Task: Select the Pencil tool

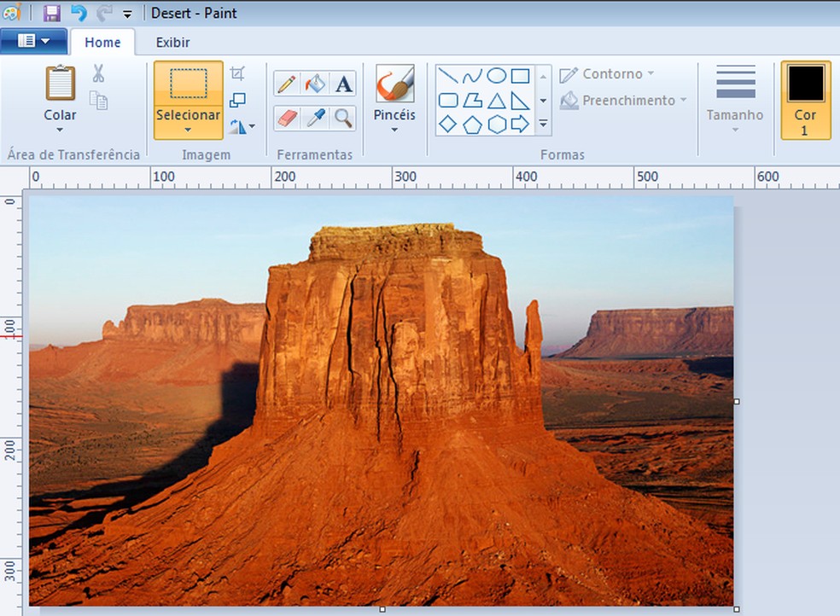Action: tap(287, 84)
